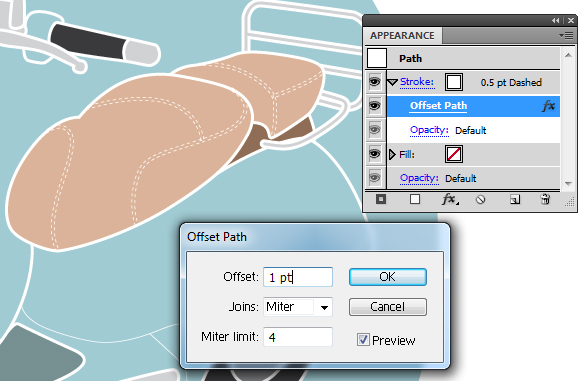This screenshot has width=585, height=381.
Task: Toggle visibility of the Fill attribute
Action: point(375,154)
